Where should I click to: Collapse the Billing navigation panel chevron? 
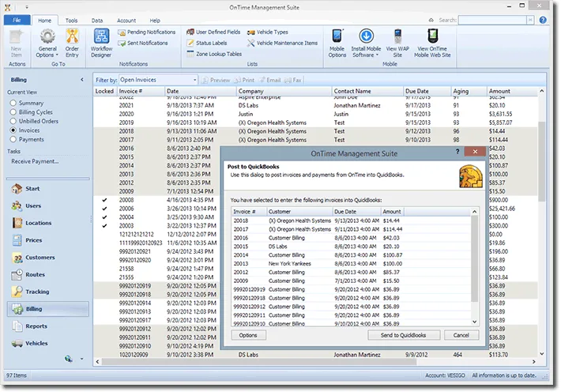coord(82,80)
